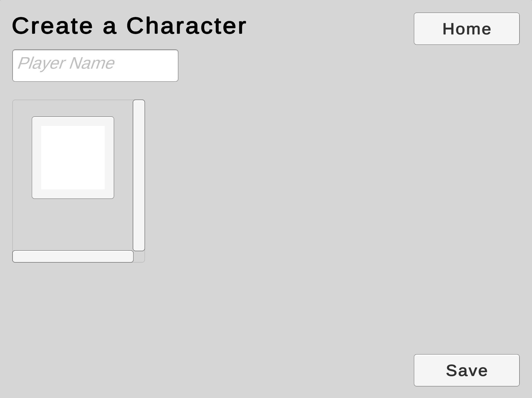The height and width of the screenshot is (398, 532).
Task: Click the corner square where scrollbars meet
Action: 139,257
